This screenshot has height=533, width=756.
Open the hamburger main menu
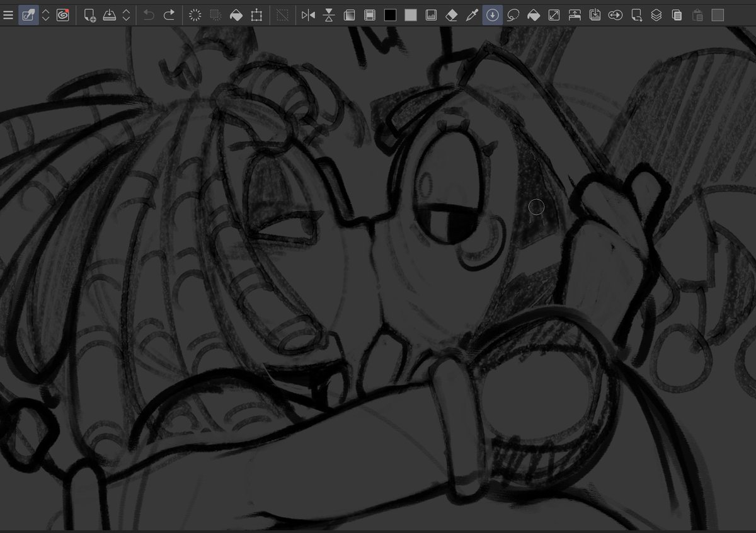pos(8,14)
